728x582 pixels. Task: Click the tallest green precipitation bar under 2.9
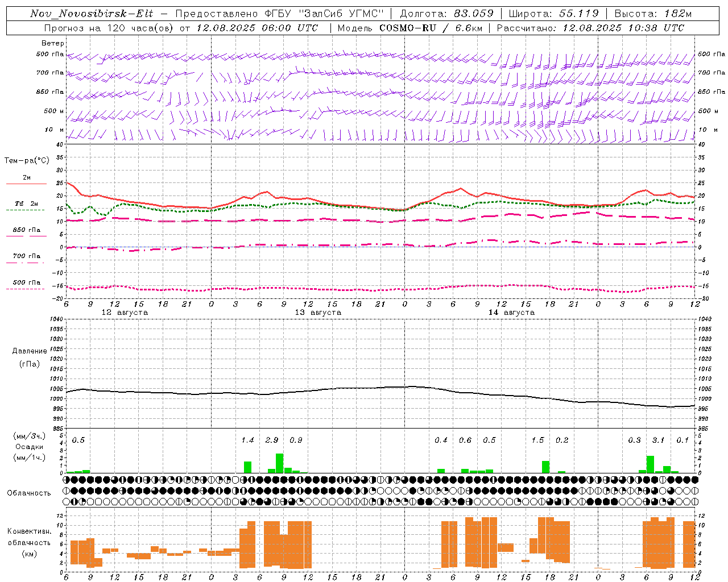click(x=280, y=463)
